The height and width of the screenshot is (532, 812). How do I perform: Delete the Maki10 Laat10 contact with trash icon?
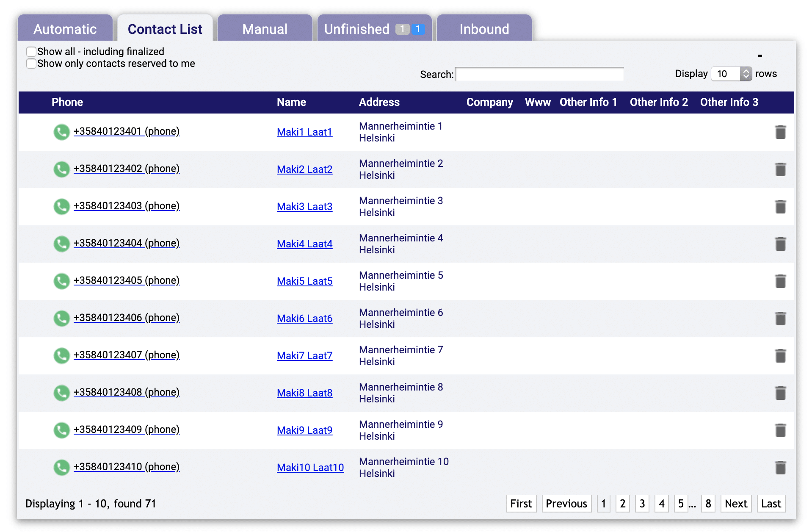pos(780,468)
